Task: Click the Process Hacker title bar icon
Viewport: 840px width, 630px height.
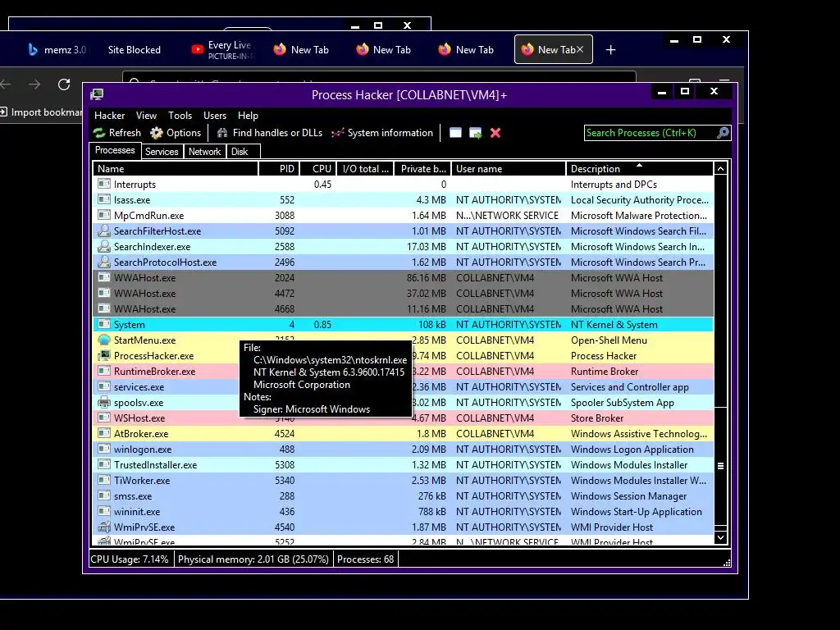Action: [97, 95]
